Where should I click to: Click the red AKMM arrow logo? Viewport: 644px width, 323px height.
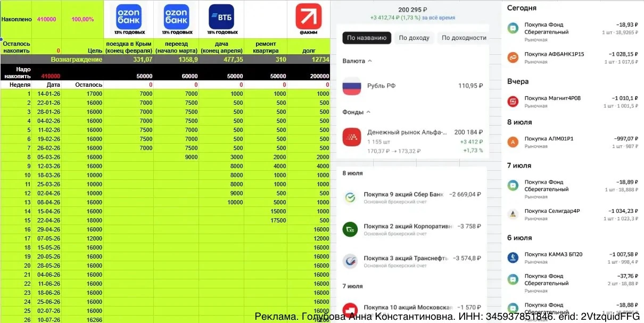(309, 16)
